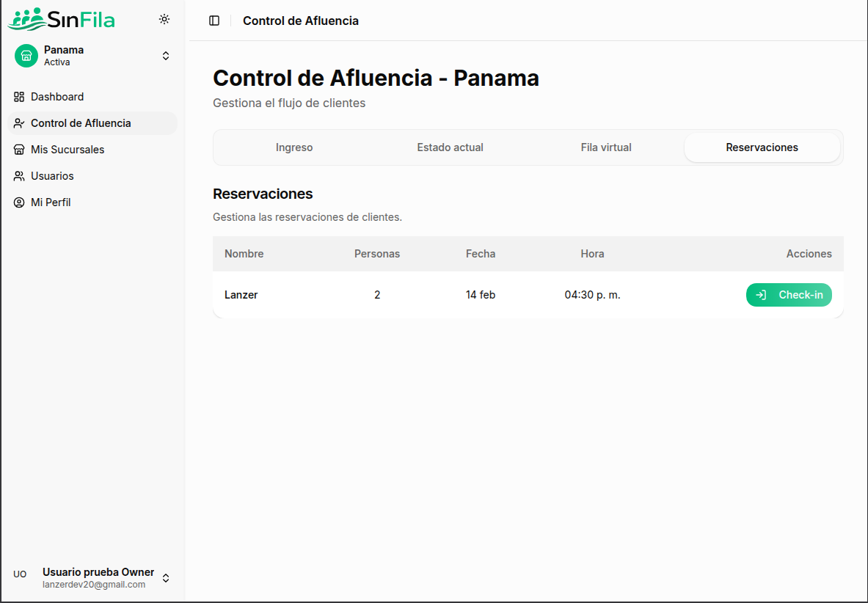Open the Panama branch selector chevron

(166, 55)
